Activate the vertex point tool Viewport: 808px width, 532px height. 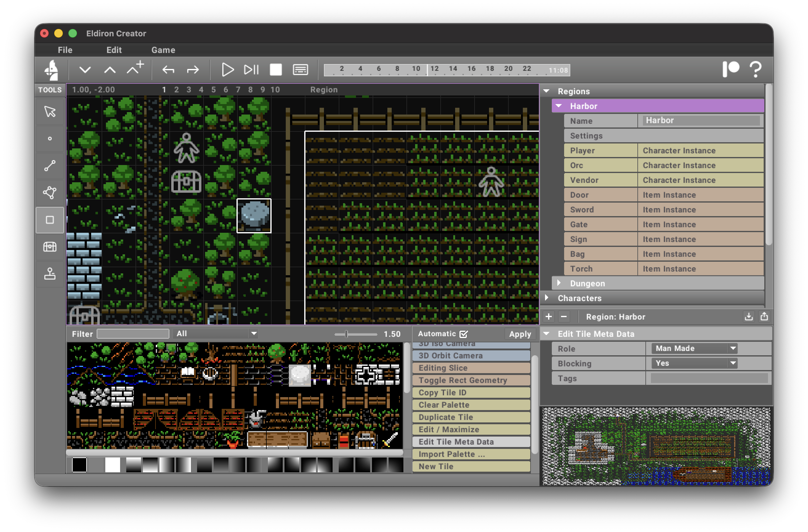[50, 139]
